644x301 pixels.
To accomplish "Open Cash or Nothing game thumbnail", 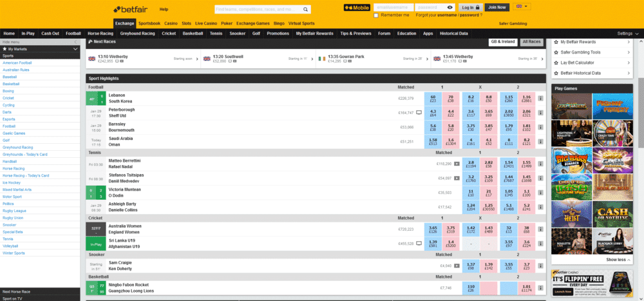I will (x=613, y=214).
